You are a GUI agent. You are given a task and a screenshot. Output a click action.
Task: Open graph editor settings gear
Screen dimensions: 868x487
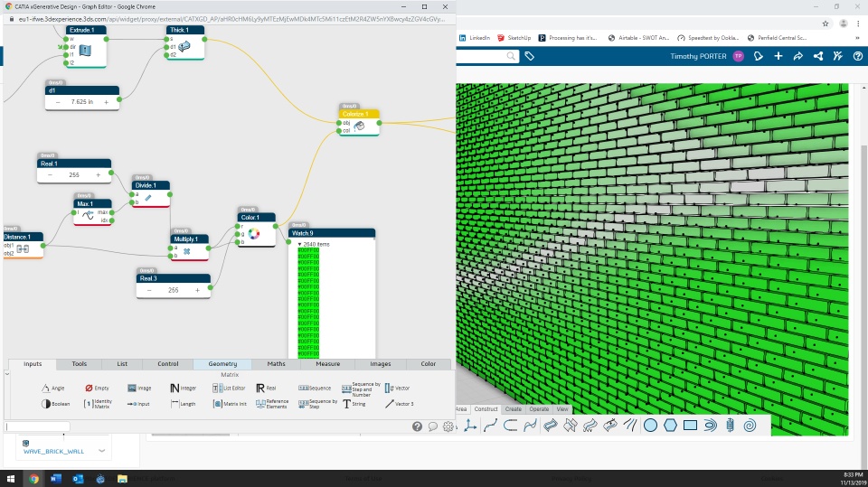click(x=448, y=426)
